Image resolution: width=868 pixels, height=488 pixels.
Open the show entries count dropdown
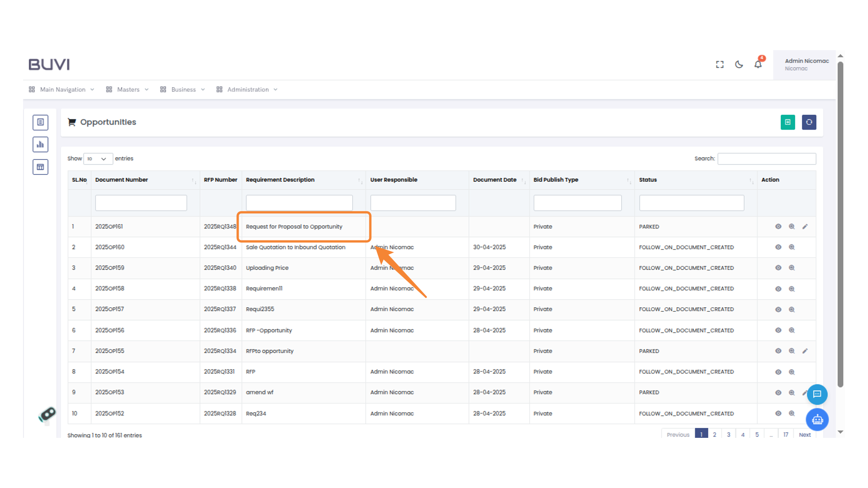click(x=98, y=159)
